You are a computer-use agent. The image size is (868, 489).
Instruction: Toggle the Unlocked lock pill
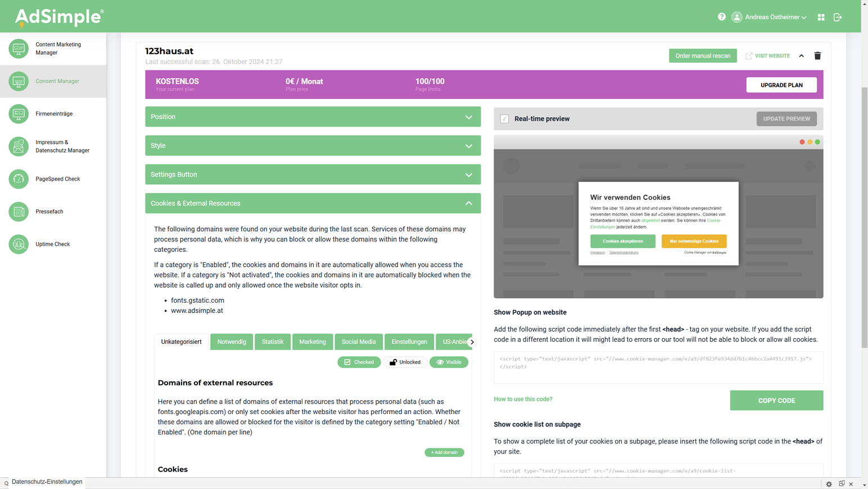click(x=405, y=362)
